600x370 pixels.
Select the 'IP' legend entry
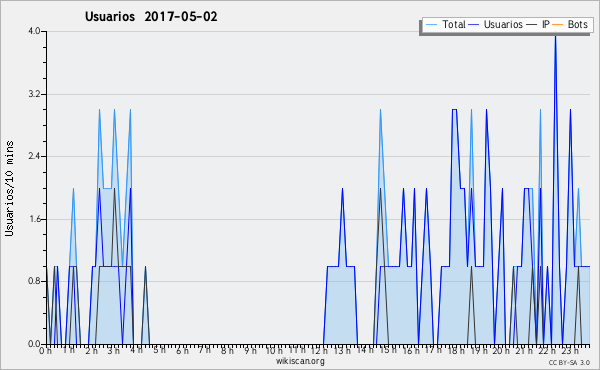[546, 24]
